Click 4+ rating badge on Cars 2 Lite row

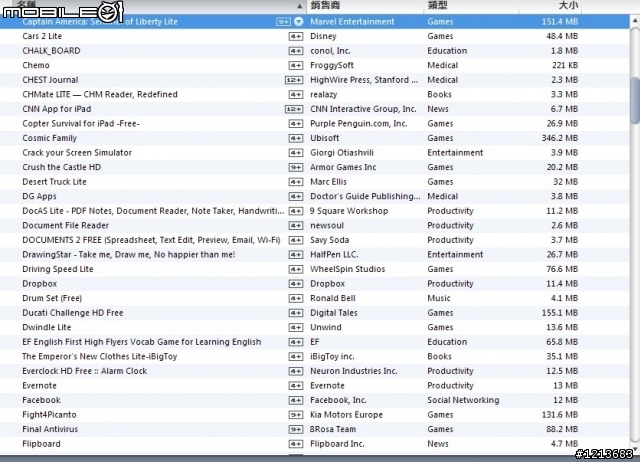tap(296, 36)
